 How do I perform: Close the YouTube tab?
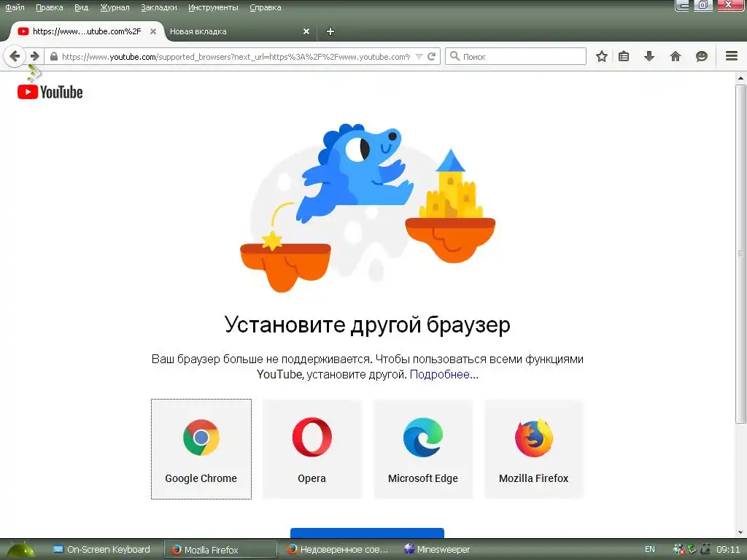[x=153, y=31]
